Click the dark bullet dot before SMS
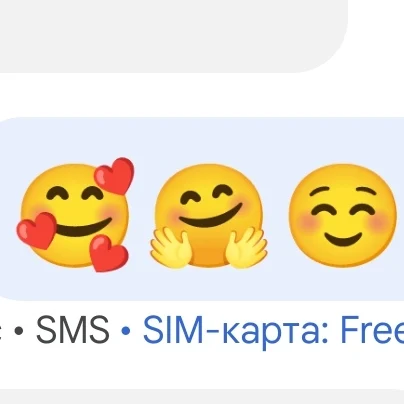The height and width of the screenshot is (404, 404). point(19,331)
